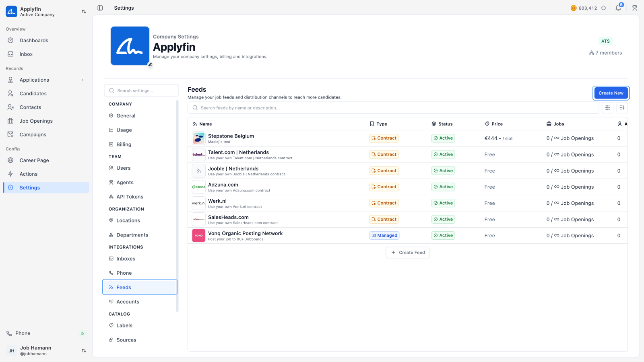Viewport: 644px width, 362px height.
Task: Select Settings in the sidebar
Action: click(x=46, y=188)
